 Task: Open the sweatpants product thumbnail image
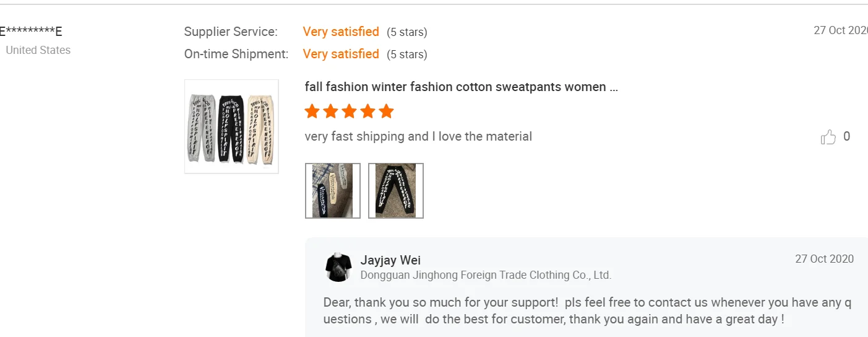[x=231, y=126]
